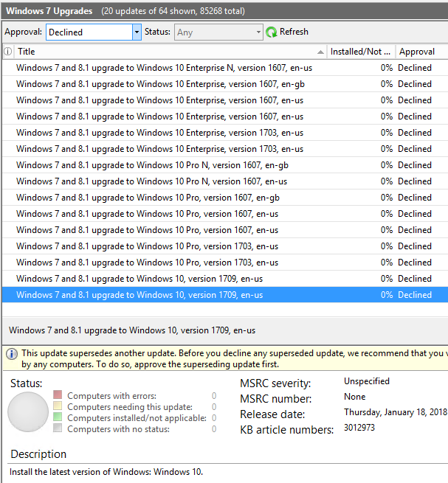Click the red Computers with errors swatch

[x=58, y=396]
